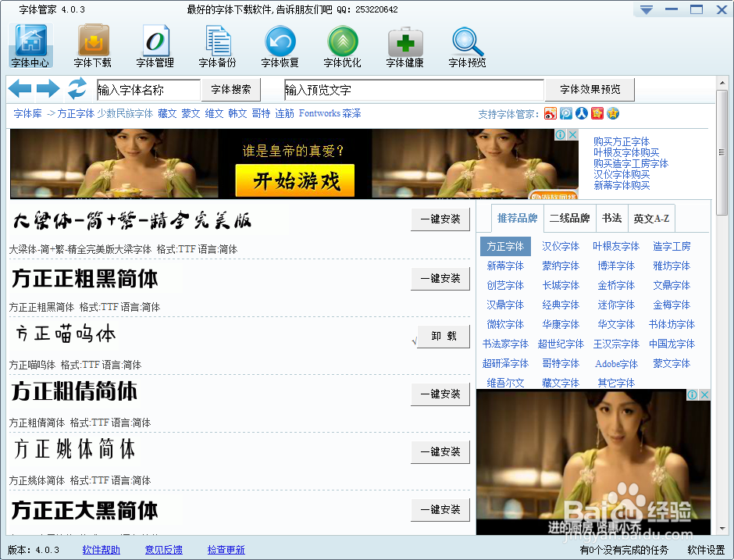Click the back navigation arrow
Screen dimensions: 734x560
pyautogui.click(x=20, y=88)
